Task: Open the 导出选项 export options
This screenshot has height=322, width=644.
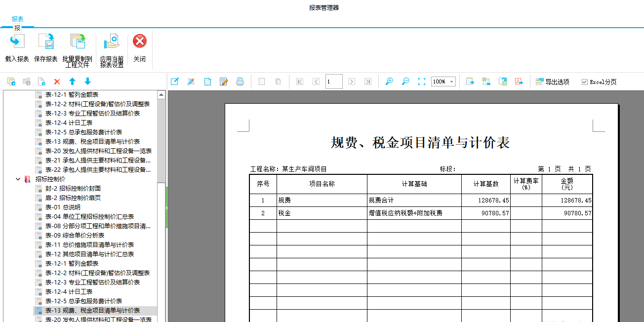Action: click(x=553, y=82)
